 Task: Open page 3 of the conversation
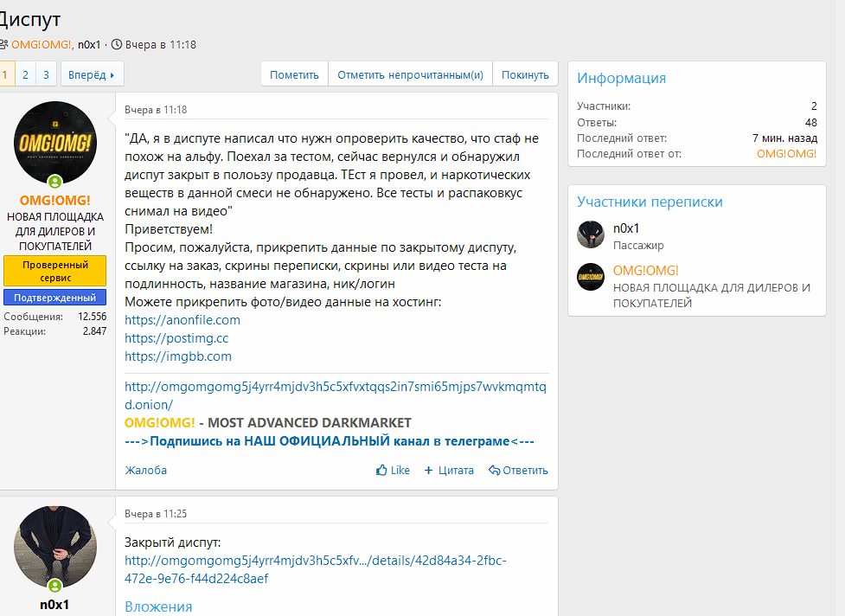(47, 74)
